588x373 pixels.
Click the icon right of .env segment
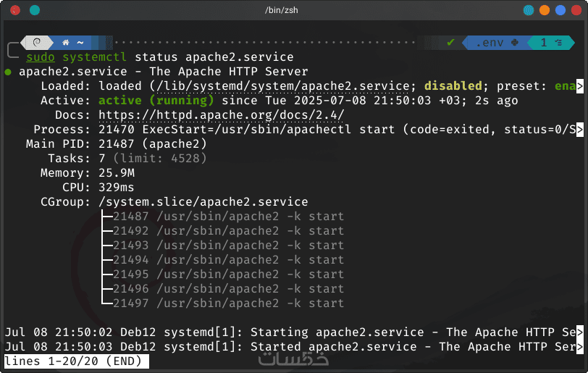coord(515,43)
